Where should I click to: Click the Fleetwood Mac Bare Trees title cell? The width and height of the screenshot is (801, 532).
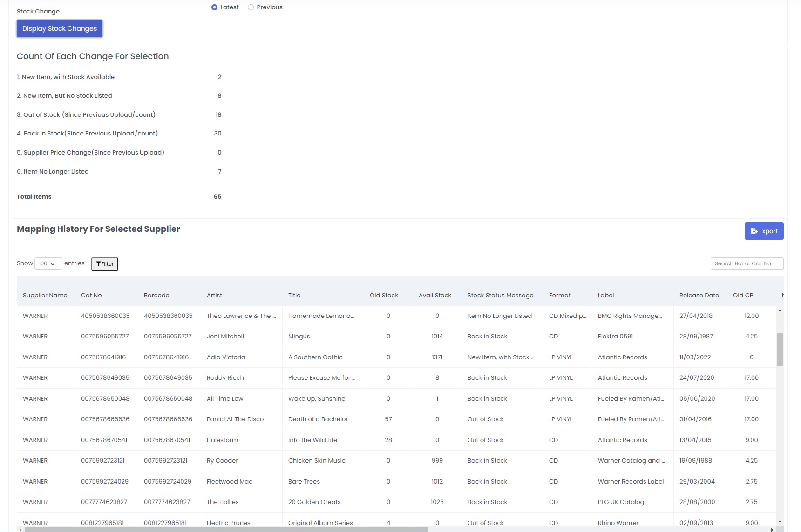(304, 482)
